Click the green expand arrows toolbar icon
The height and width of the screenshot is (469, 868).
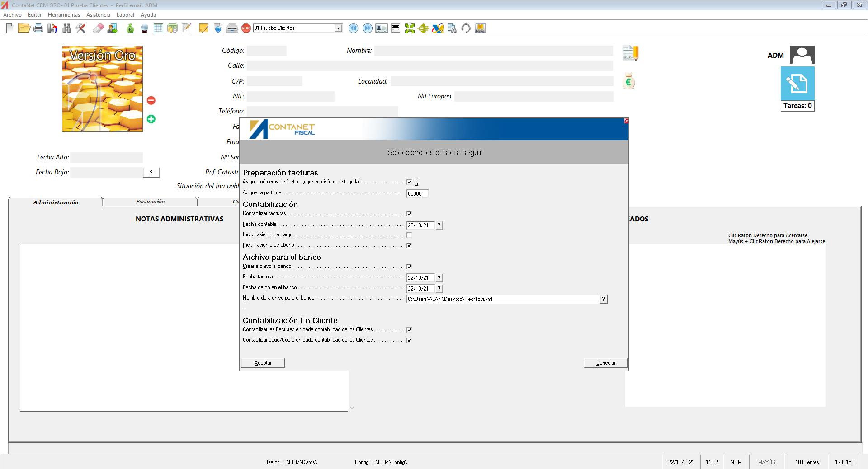(x=410, y=28)
